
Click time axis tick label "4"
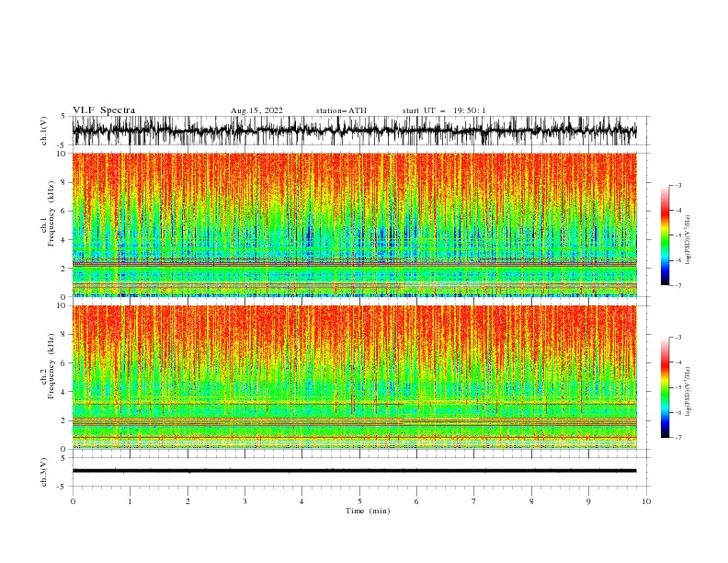pos(301,501)
